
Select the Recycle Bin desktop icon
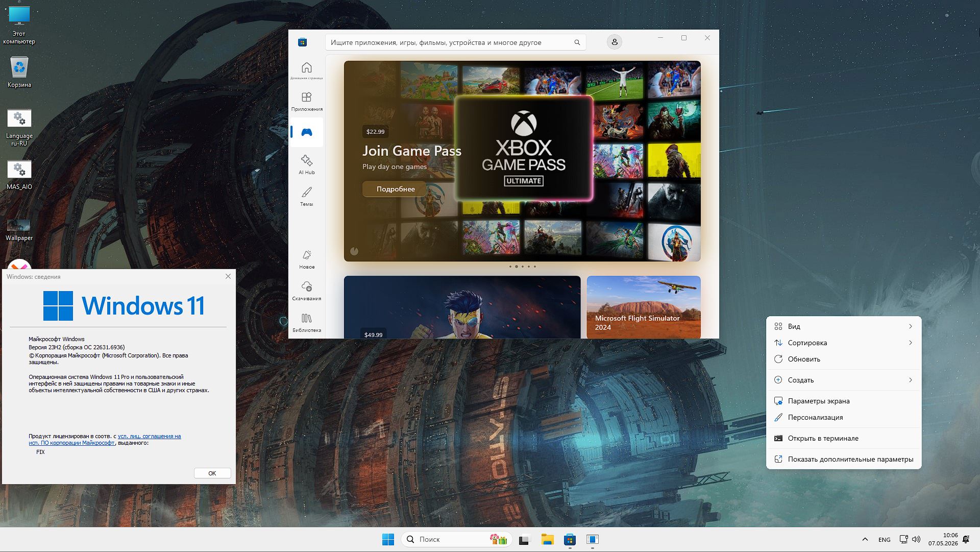[x=19, y=72]
